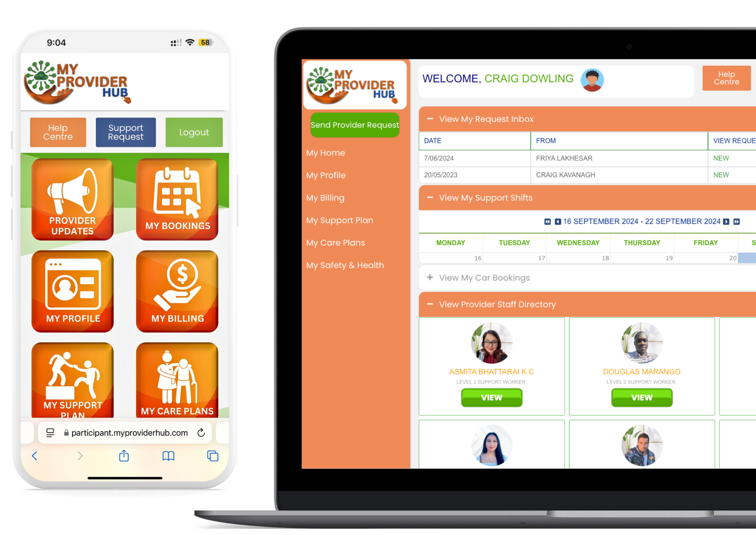This screenshot has width=756, height=535.
Task: Click My Billing sidebar link
Action: tap(325, 197)
